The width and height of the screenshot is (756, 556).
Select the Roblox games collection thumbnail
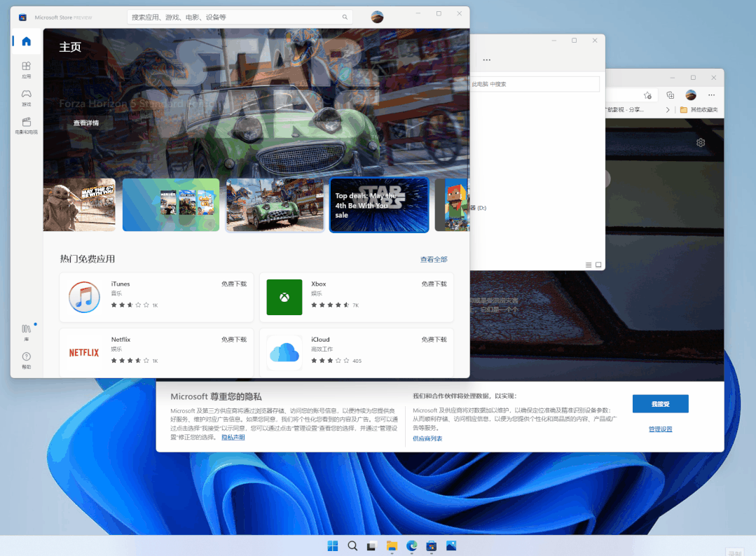(171, 204)
